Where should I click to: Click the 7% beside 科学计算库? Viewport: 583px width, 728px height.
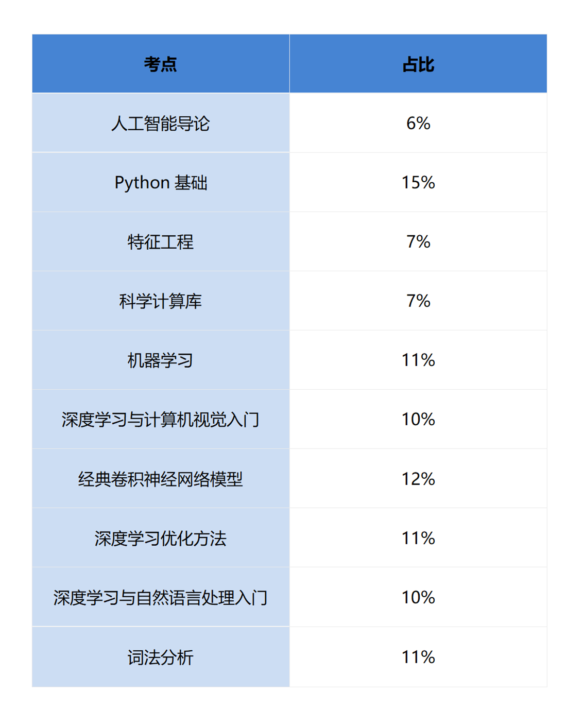tap(418, 301)
